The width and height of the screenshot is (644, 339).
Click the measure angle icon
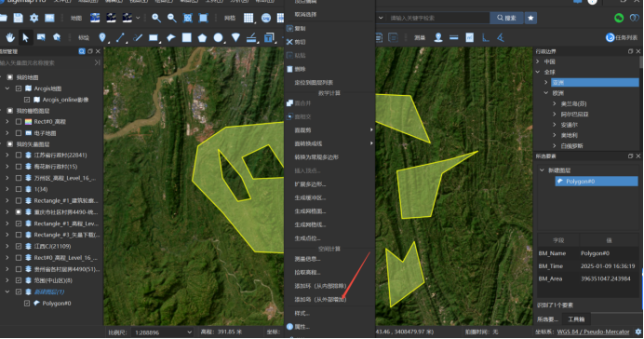tap(501, 37)
